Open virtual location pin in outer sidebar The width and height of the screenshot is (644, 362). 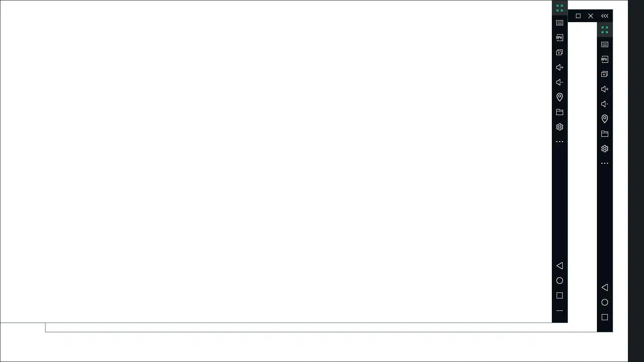(605, 119)
